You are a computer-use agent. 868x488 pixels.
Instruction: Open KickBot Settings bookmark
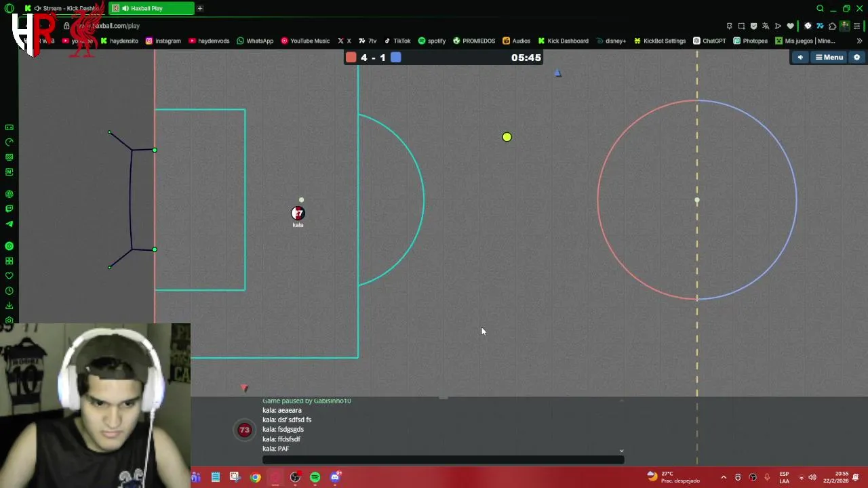660,41
